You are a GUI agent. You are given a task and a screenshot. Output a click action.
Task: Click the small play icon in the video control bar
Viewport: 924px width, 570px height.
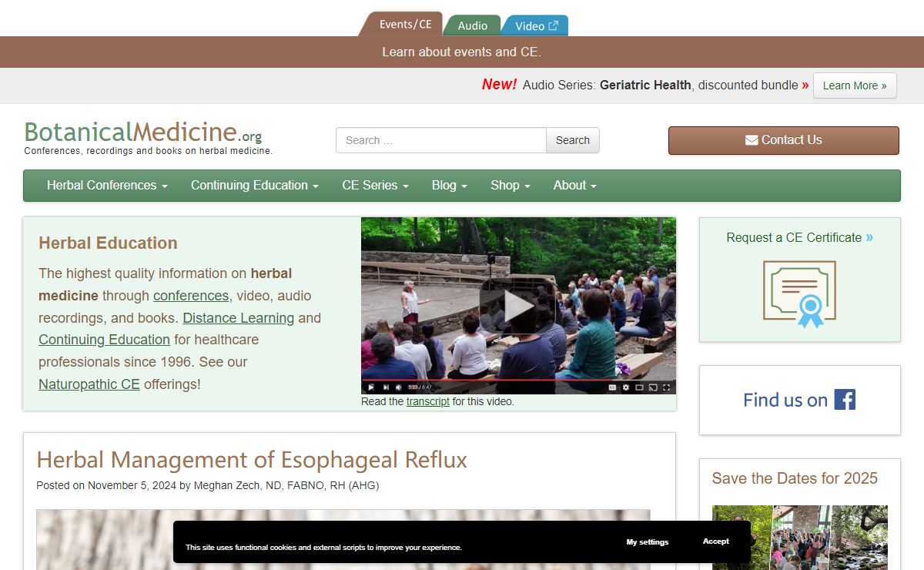click(x=370, y=387)
